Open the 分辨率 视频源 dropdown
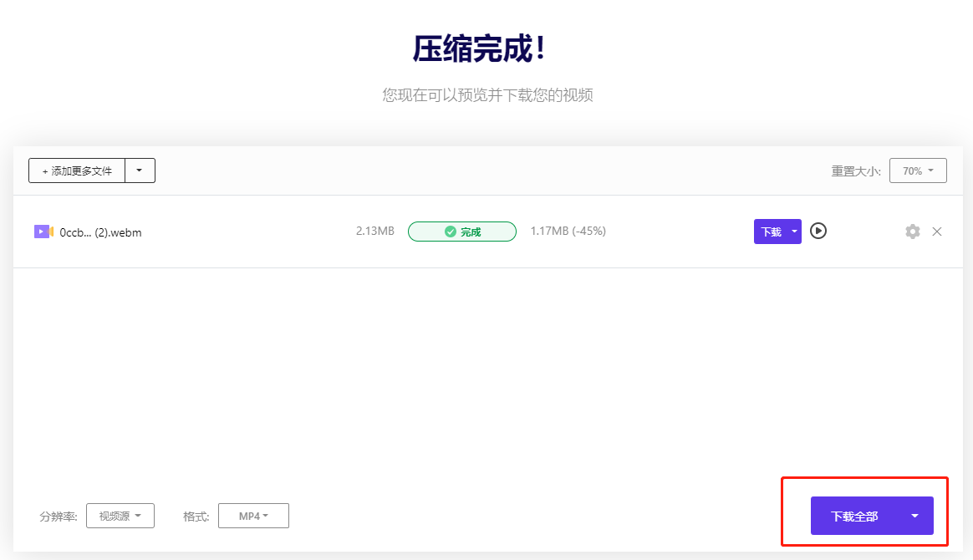Screen dimensions: 973x560 120,516
